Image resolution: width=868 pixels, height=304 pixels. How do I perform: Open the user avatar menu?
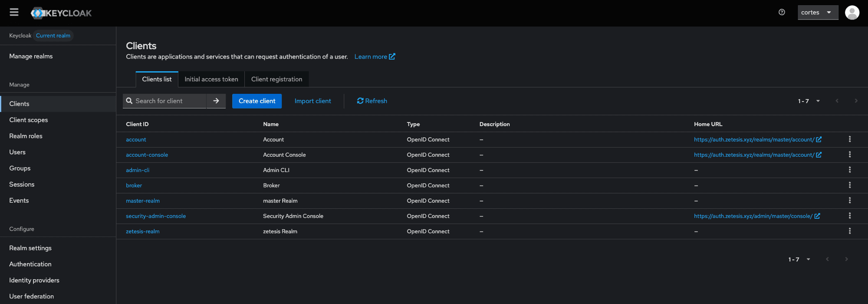852,13
